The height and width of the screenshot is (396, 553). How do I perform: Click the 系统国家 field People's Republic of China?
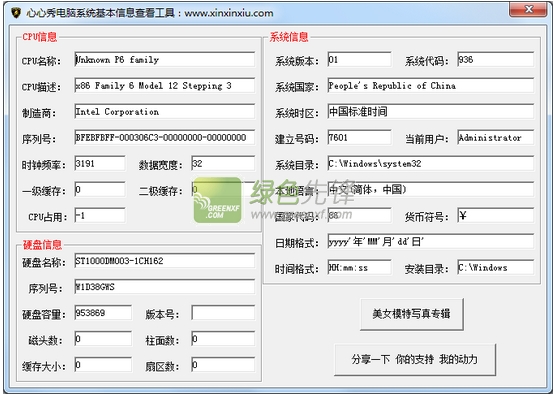[x=430, y=86]
